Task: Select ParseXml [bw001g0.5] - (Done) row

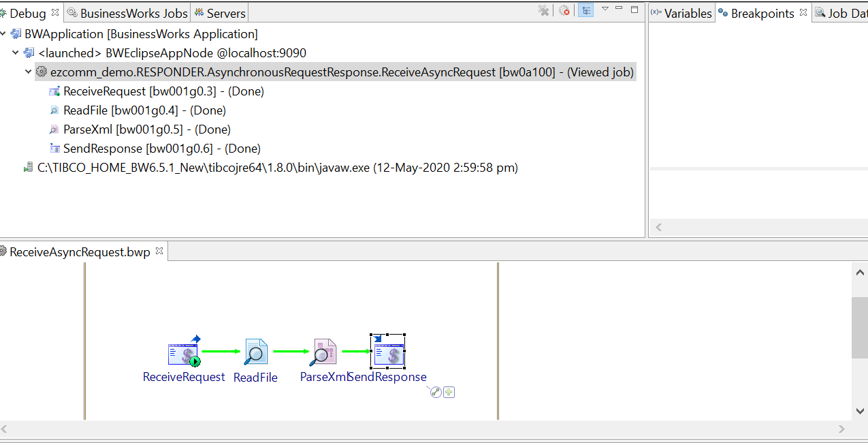Action: pyautogui.click(x=147, y=129)
